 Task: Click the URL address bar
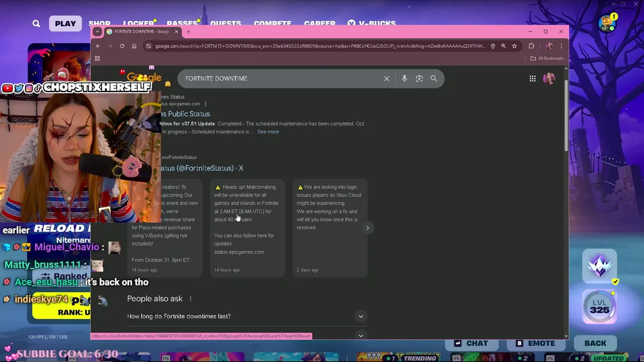pyautogui.click(x=320, y=46)
